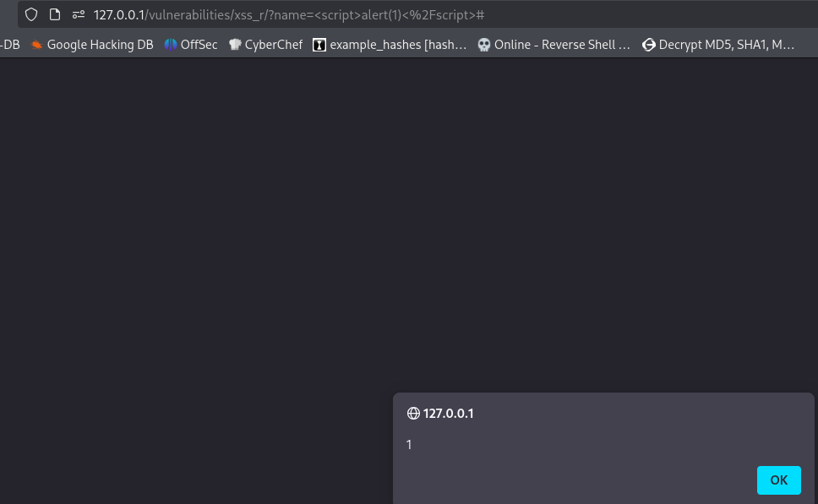Image resolution: width=818 pixels, height=504 pixels.
Task: Click the tracking protection shield icon
Action: 31,14
